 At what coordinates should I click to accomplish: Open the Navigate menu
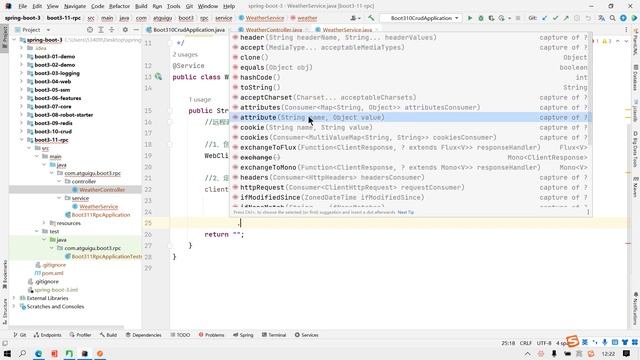(x=75, y=6)
